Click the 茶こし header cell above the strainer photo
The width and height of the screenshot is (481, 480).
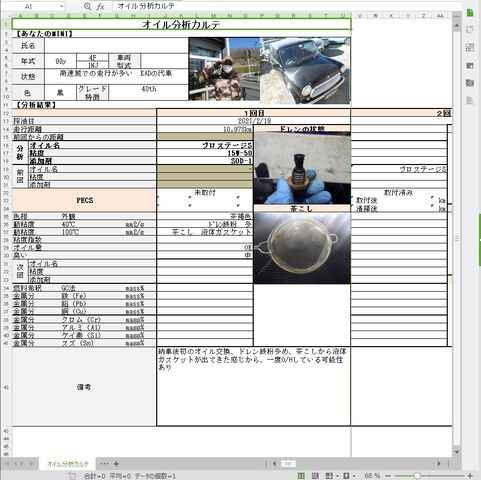pyautogui.click(x=302, y=209)
